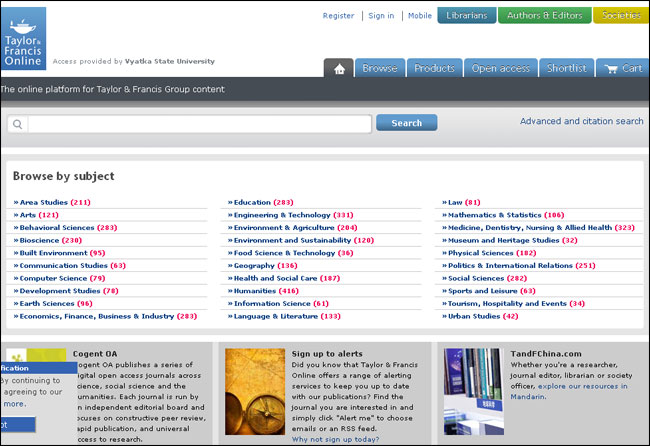Click the TandFChina.com heading
This screenshot has height=446, width=650.
tap(546, 354)
